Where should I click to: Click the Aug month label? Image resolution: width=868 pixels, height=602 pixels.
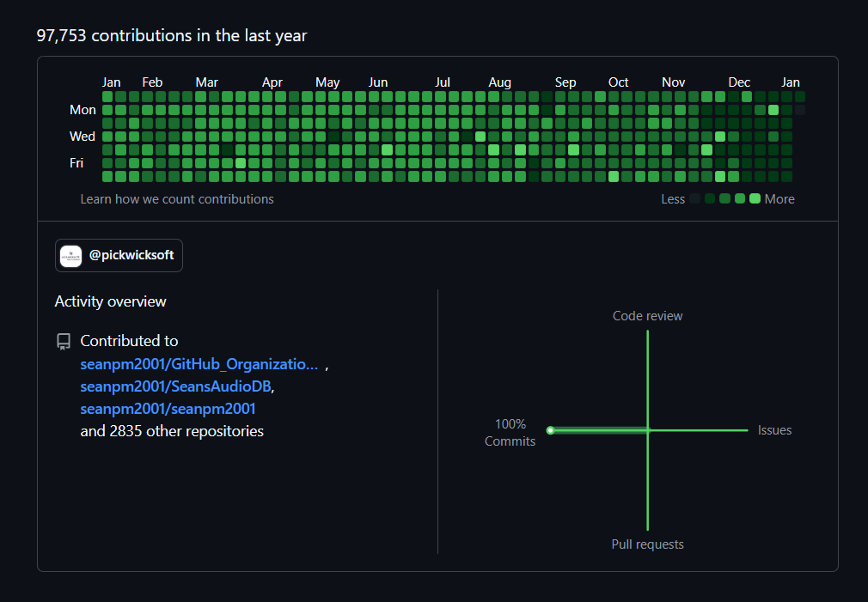click(x=499, y=82)
